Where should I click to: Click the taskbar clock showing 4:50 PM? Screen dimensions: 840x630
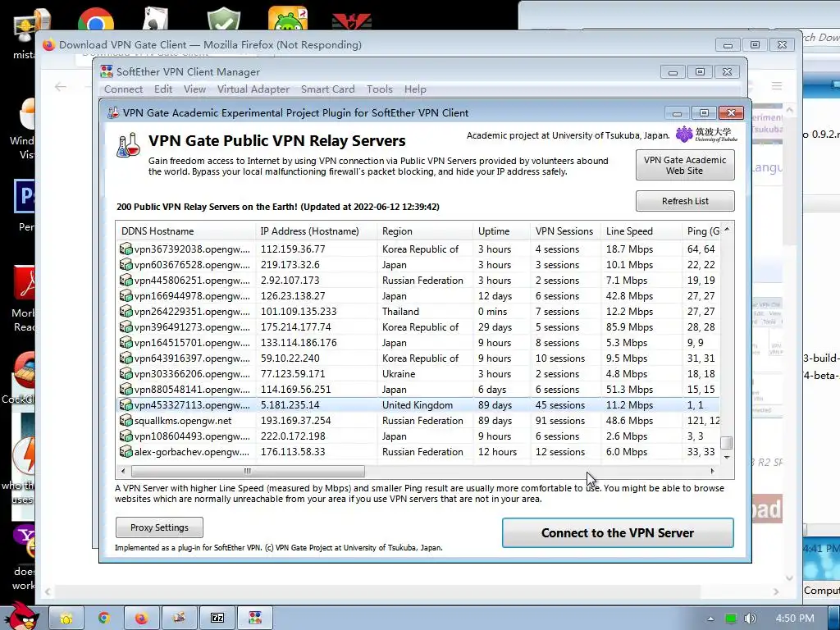(x=795, y=619)
